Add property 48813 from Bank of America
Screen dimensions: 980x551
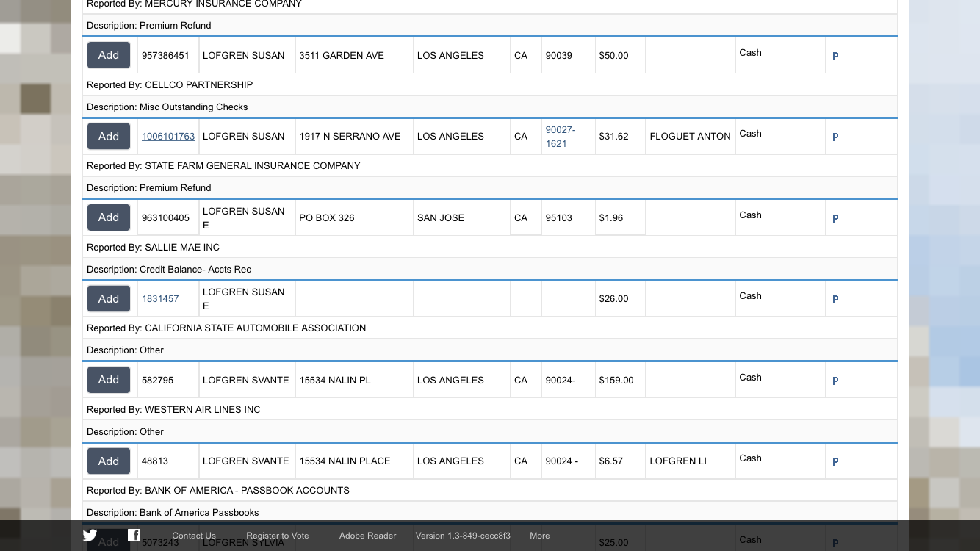point(109,461)
